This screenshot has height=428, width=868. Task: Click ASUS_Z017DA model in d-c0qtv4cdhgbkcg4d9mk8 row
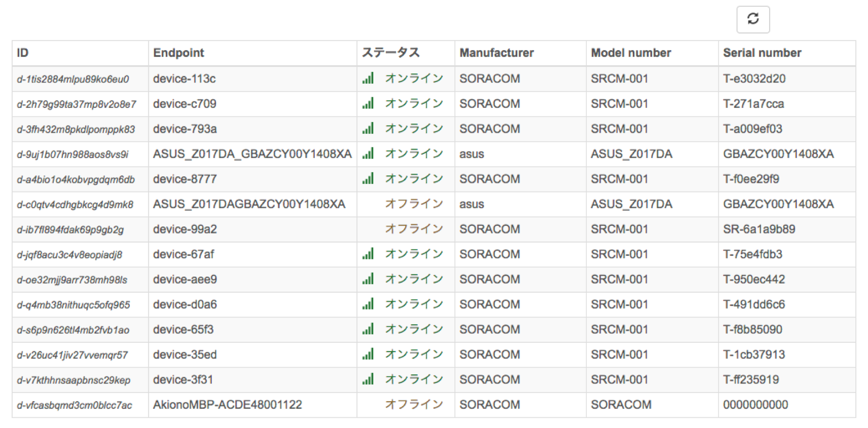click(x=631, y=204)
